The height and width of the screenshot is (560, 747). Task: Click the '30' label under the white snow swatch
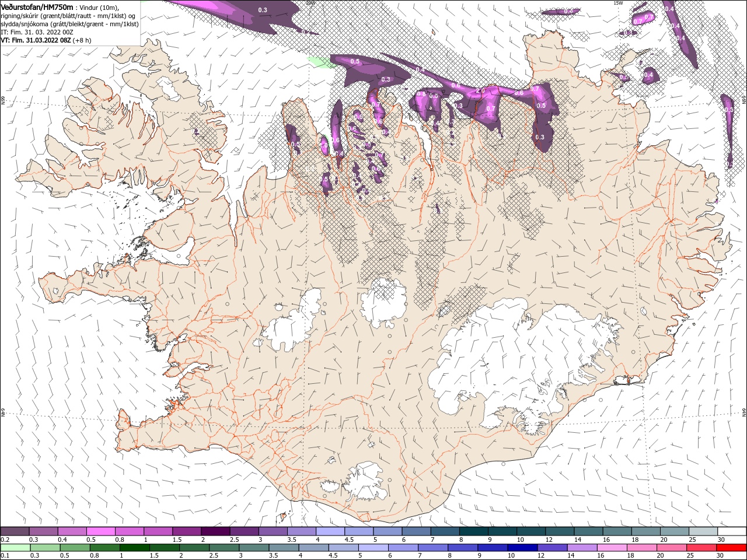point(721,540)
